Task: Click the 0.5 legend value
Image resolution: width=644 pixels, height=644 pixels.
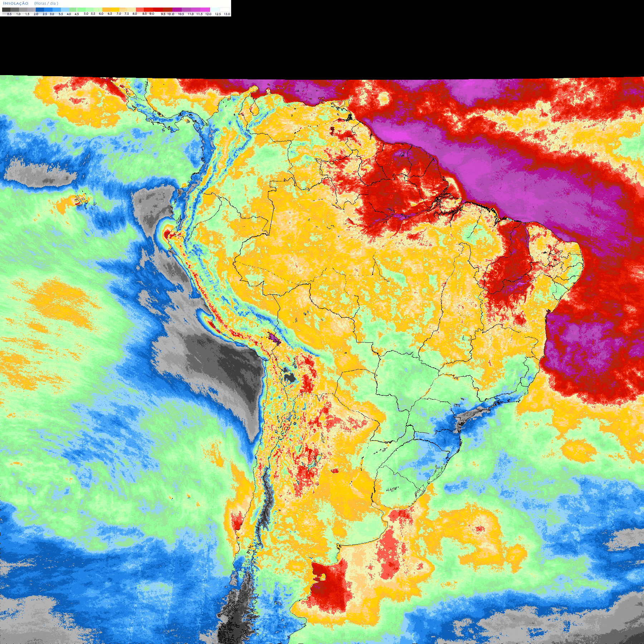Action: click(x=9, y=14)
